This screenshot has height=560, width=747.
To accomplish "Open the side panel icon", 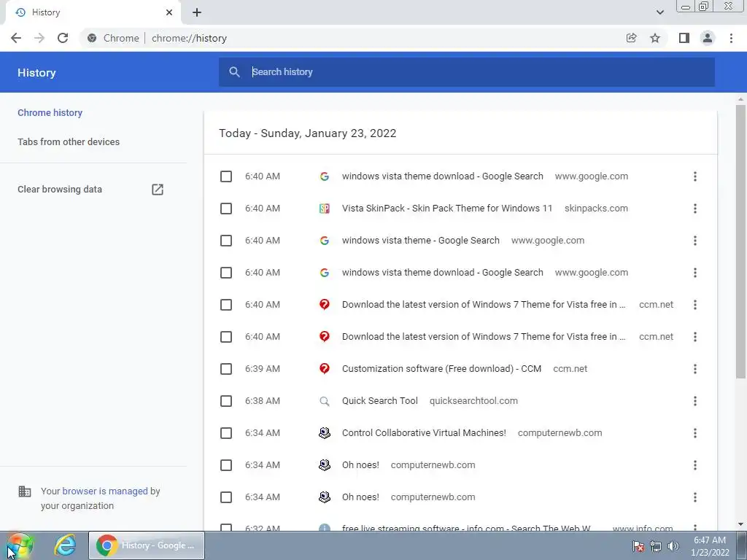I will click(x=684, y=38).
